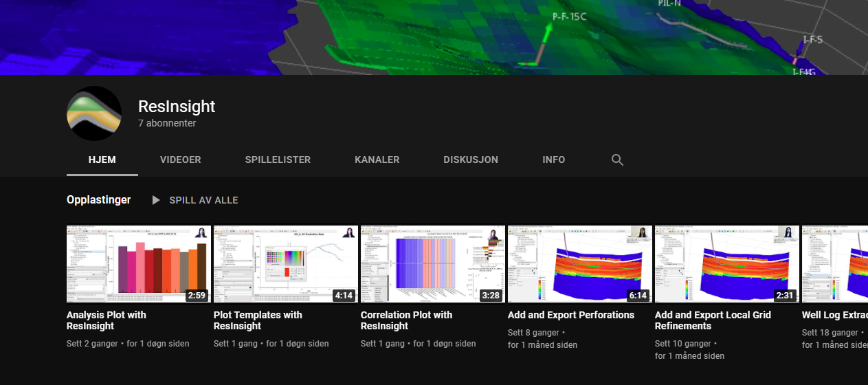Click the 2:31 duration badge
Screen dimensions: 868x385
[785, 296]
